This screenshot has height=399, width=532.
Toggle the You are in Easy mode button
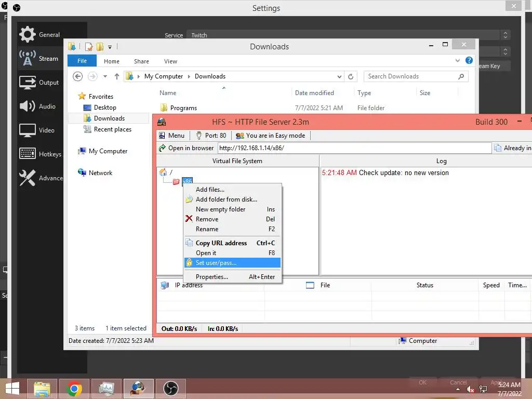[x=271, y=136]
